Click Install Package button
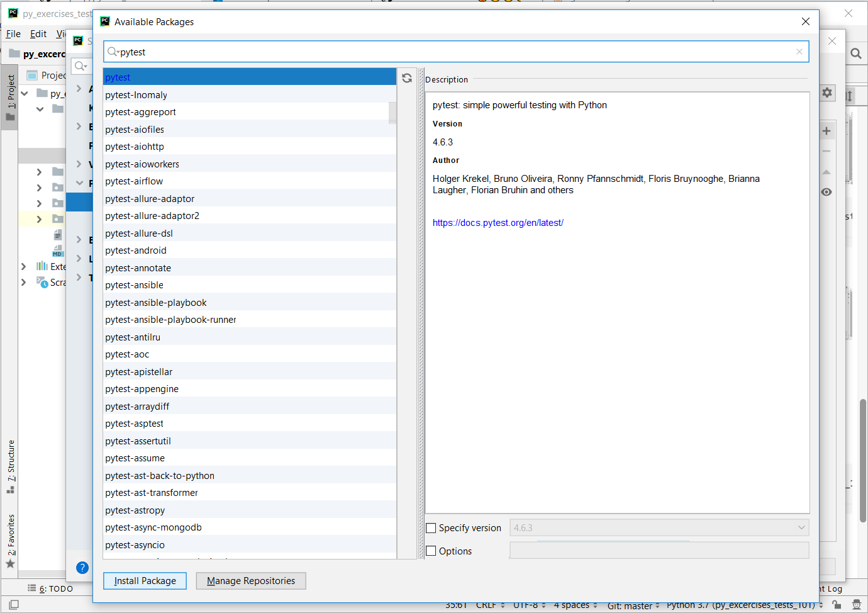 click(145, 581)
